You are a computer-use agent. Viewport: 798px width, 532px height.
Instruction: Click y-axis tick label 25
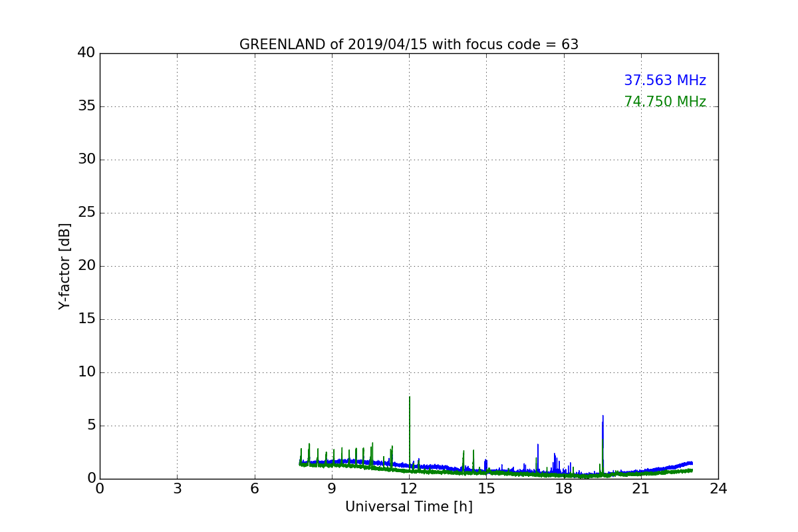(86, 213)
